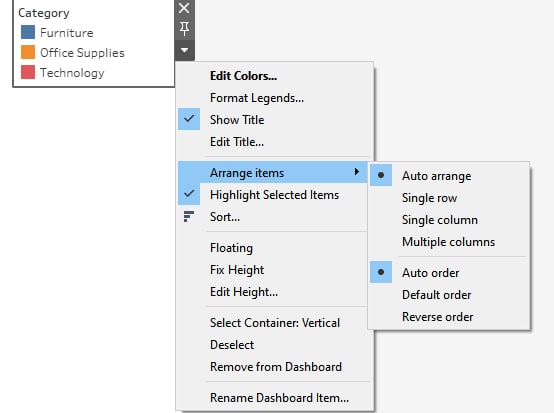
Task: Choose Reverse order from submenu
Action: point(437,317)
